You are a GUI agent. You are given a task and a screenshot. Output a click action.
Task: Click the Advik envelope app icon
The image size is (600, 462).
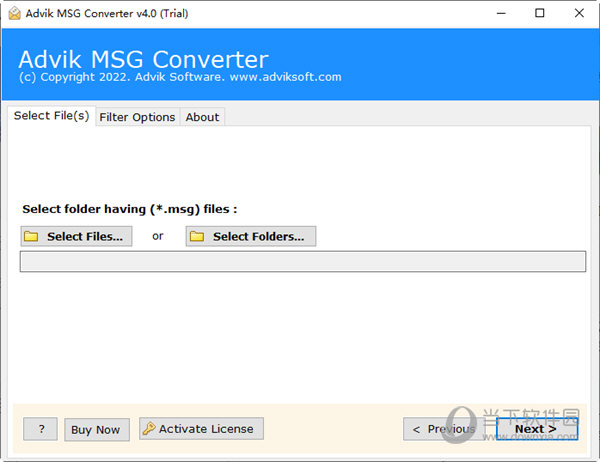point(15,13)
